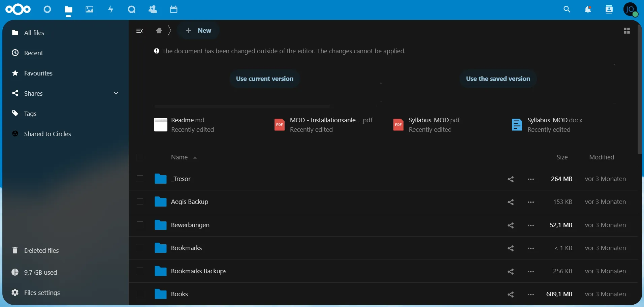Open the Photos app in top bar
Image resolution: width=644 pixels, height=307 pixels.
click(89, 9)
